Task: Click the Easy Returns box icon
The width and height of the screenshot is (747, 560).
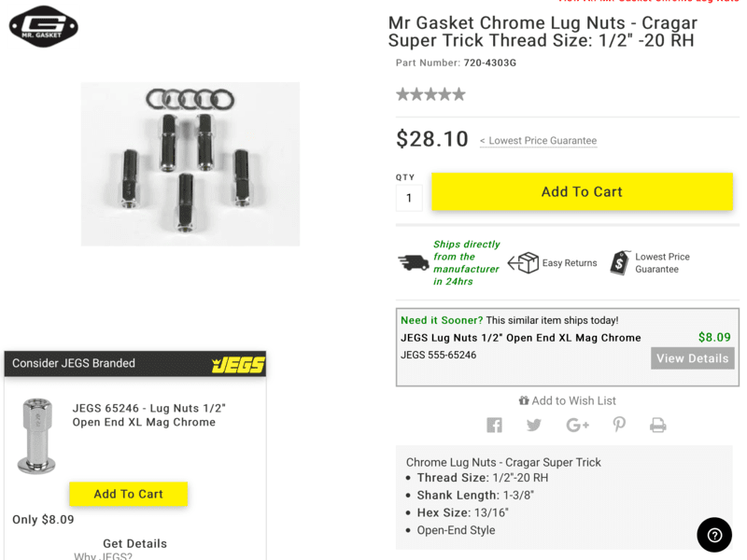Action: (x=523, y=263)
